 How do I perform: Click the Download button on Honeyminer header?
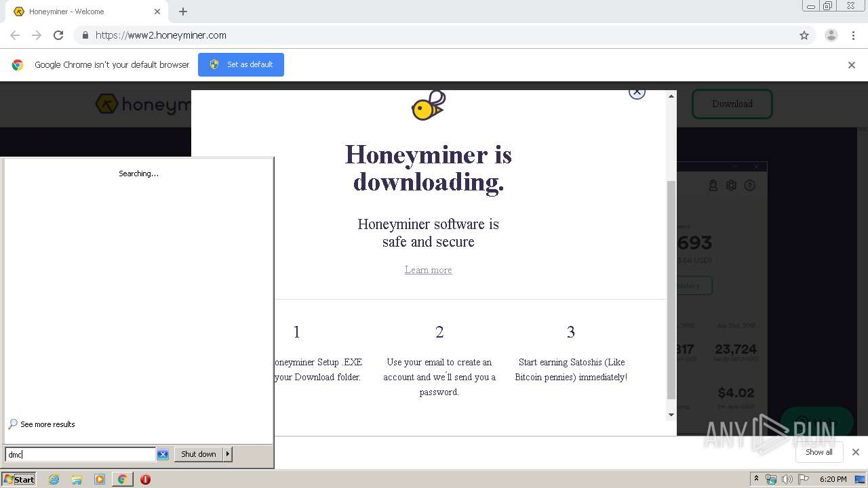(x=732, y=104)
